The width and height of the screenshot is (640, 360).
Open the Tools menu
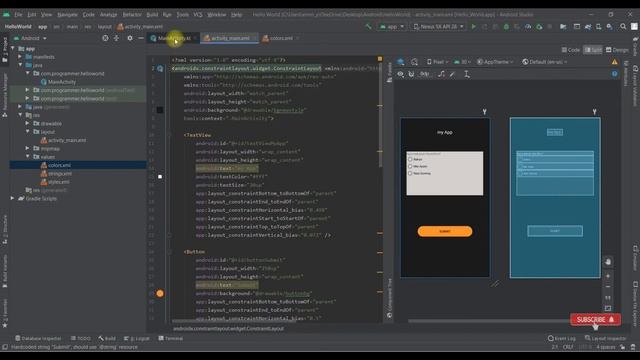click(x=182, y=14)
